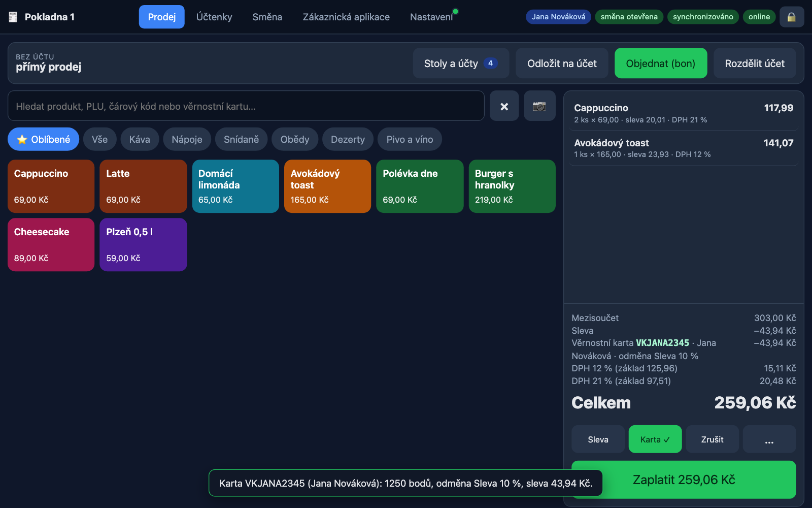Click the 'synchronizováno' status badge

(703, 17)
